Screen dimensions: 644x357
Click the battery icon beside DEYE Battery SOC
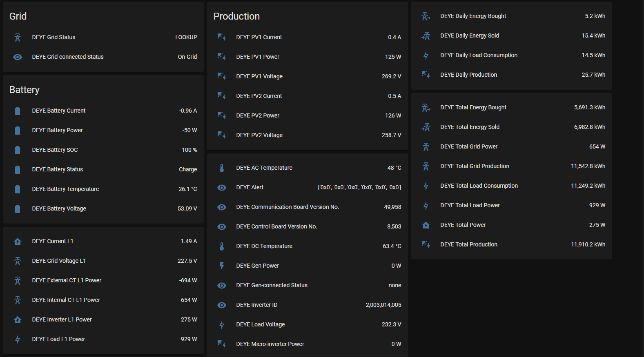[x=18, y=150]
